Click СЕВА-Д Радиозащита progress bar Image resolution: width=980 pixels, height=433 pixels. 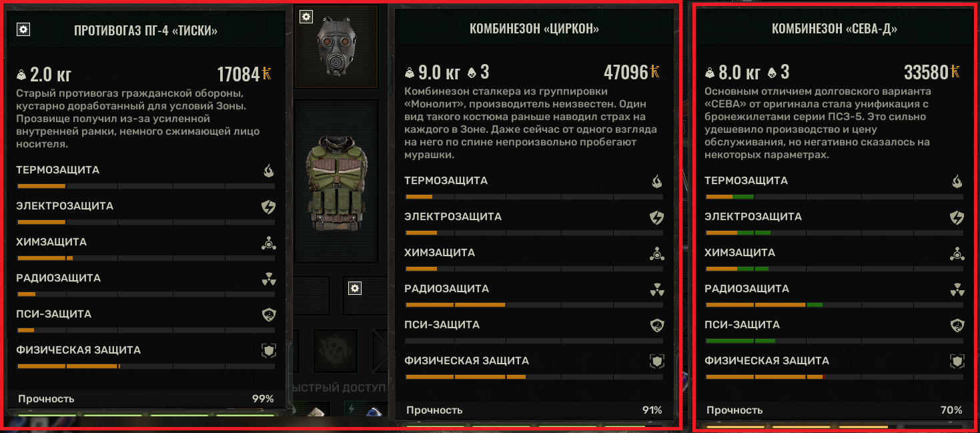[834, 305]
